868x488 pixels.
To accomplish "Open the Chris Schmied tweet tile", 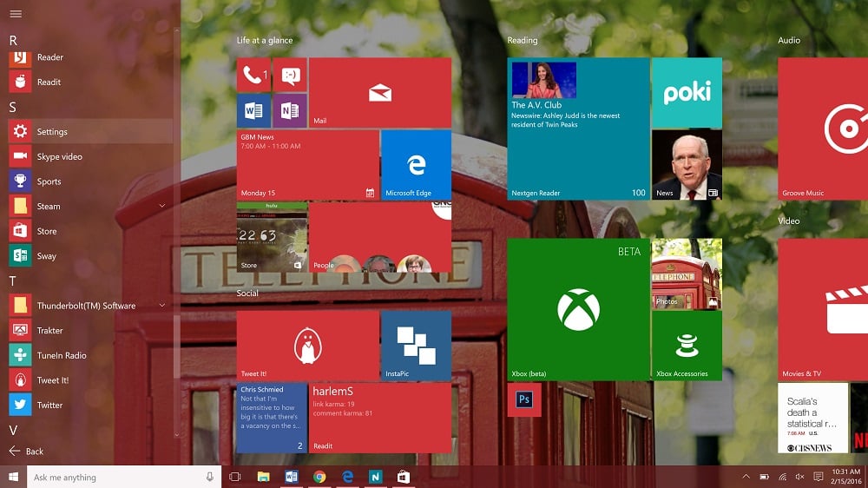I will tap(272, 418).
